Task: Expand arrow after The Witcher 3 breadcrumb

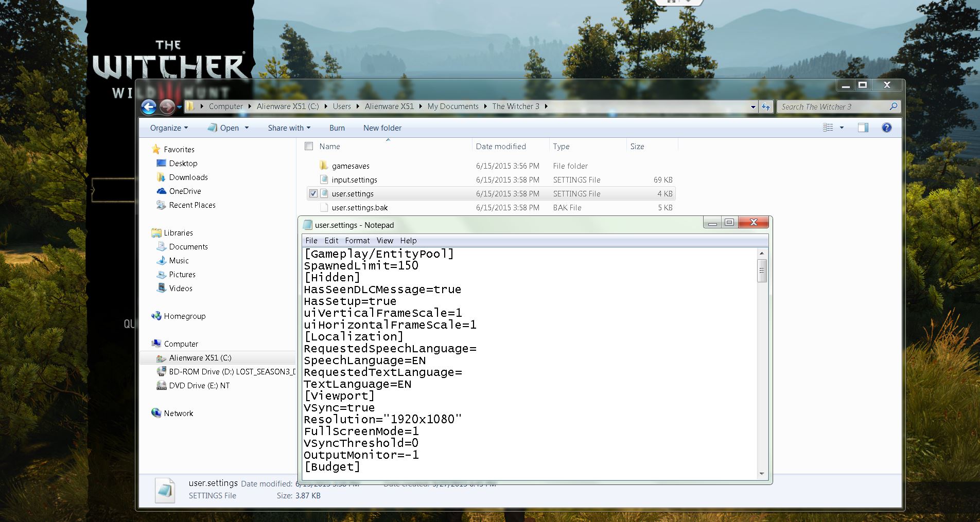Action: coord(546,106)
